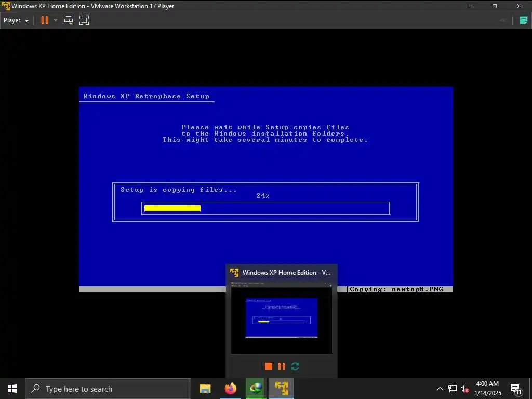Open Internet Download Manager taskbar icon
532x399 pixels.
[x=256, y=389]
